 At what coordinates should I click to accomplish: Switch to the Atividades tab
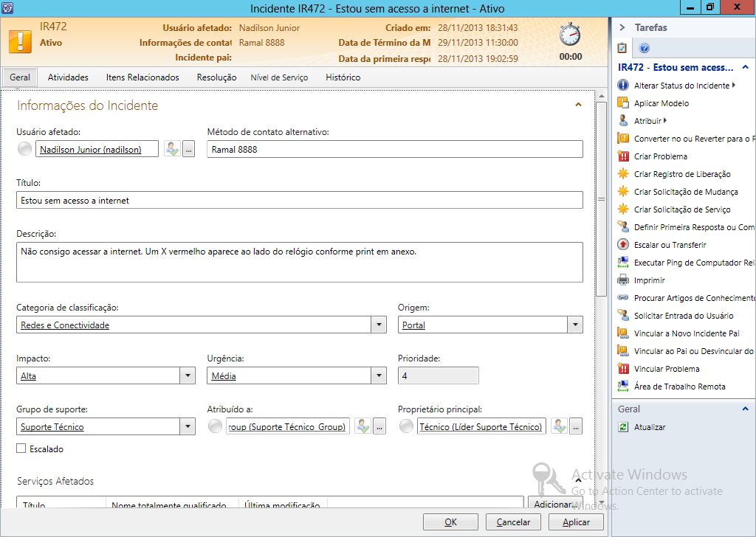point(68,77)
